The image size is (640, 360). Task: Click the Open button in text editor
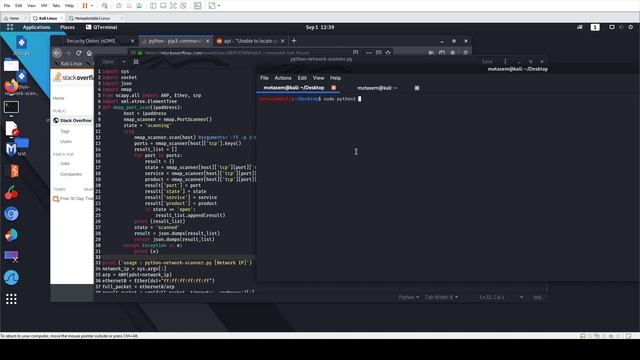pyautogui.click(x=108, y=62)
